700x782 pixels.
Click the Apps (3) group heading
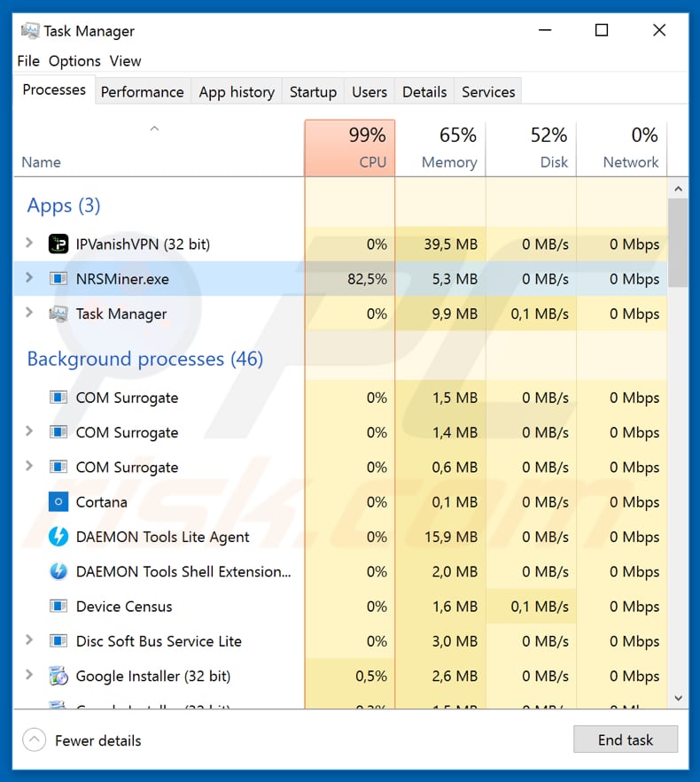coord(64,205)
